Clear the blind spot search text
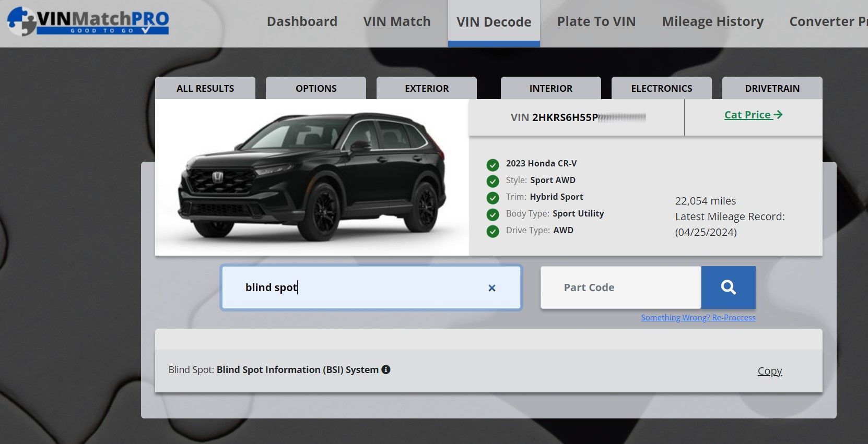 [491, 288]
